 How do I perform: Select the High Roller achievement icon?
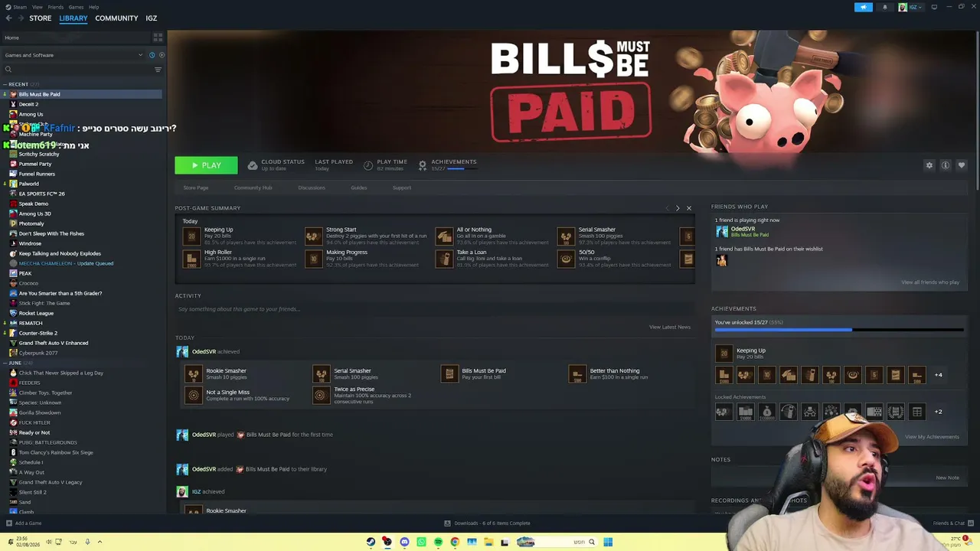point(191,259)
